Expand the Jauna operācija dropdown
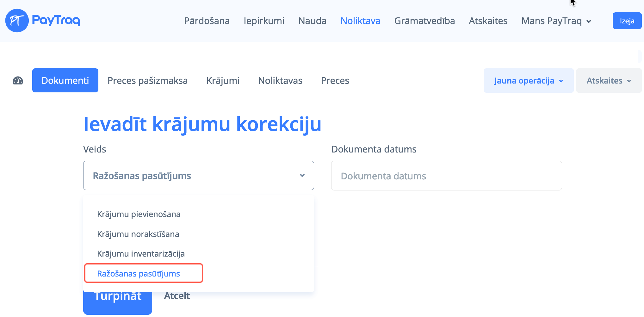This screenshot has height=317, width=644. [529, 81]
